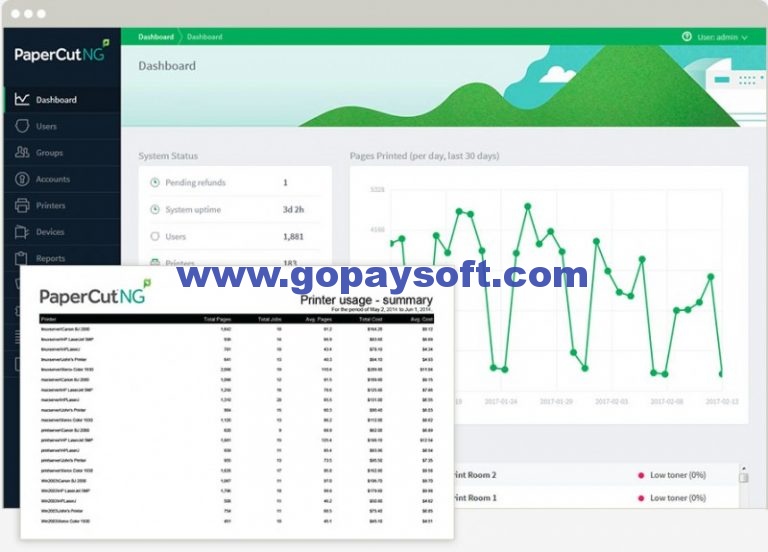Click Low toner (0%) for Print Room 2
The image size is (768, 552).
point(678,475)
